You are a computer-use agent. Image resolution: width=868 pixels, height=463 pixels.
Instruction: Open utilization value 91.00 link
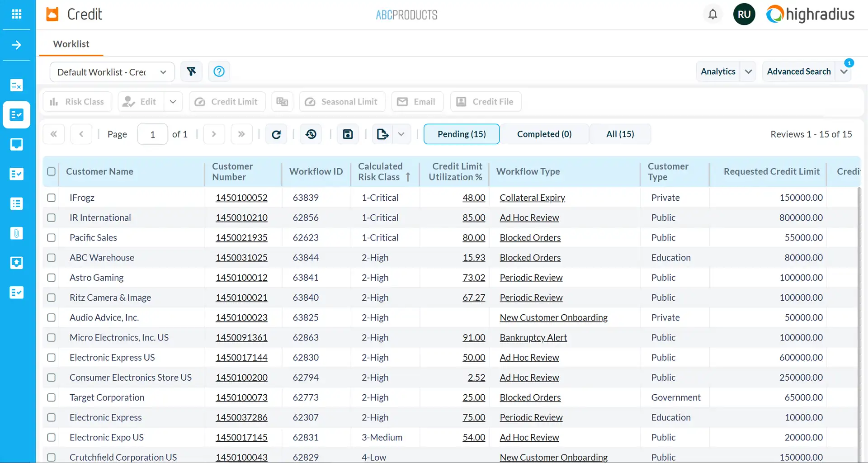pyautogui.click(x=474, y=337)
